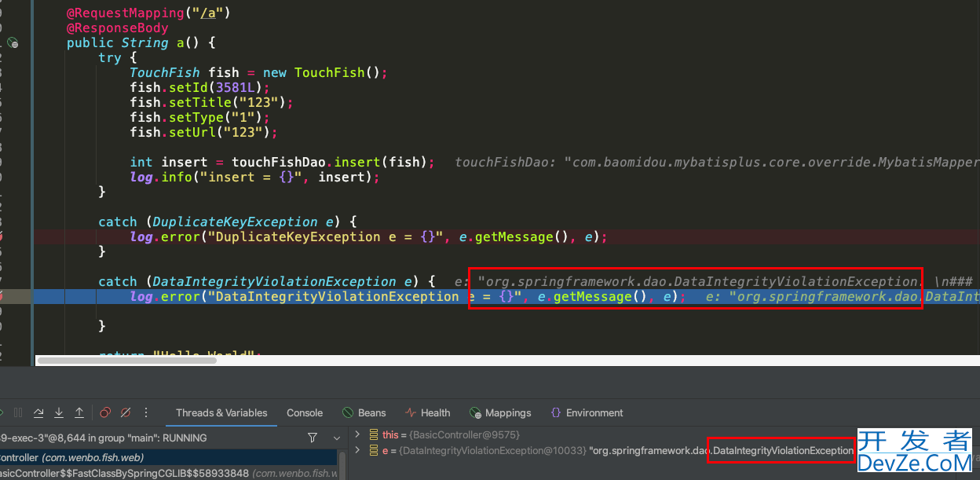
Task: Click the @ResponseBody annotation
Action: tap(117, 27)
